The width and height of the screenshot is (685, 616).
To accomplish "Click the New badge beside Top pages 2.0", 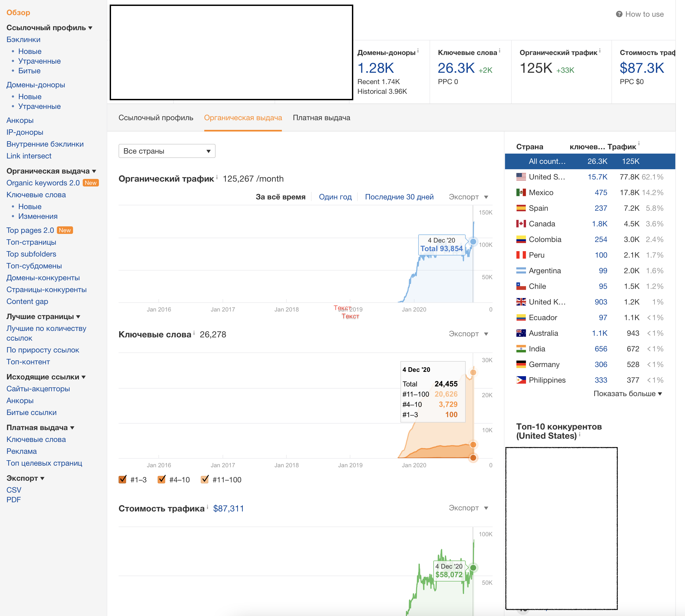I will point(65,230).
